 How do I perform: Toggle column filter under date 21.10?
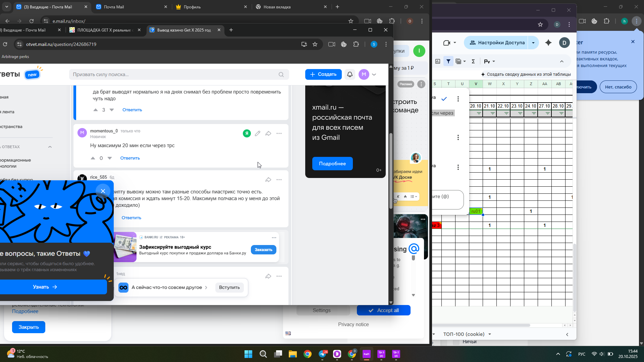(x=493, y=114)
